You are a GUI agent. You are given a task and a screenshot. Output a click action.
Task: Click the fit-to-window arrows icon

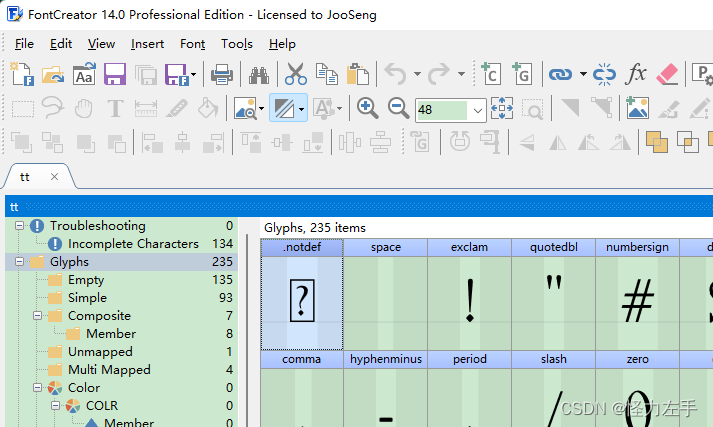coord(502,109)
